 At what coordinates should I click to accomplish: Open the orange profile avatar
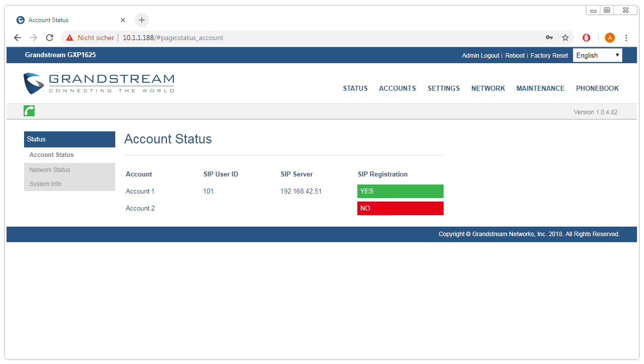click(x=610, y=38)
